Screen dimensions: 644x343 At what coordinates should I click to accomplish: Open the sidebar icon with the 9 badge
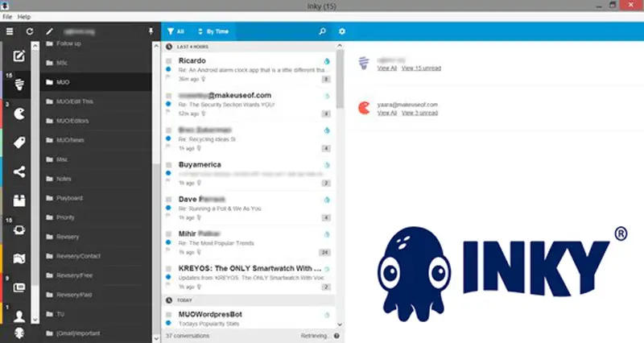(x=19, y=287)
